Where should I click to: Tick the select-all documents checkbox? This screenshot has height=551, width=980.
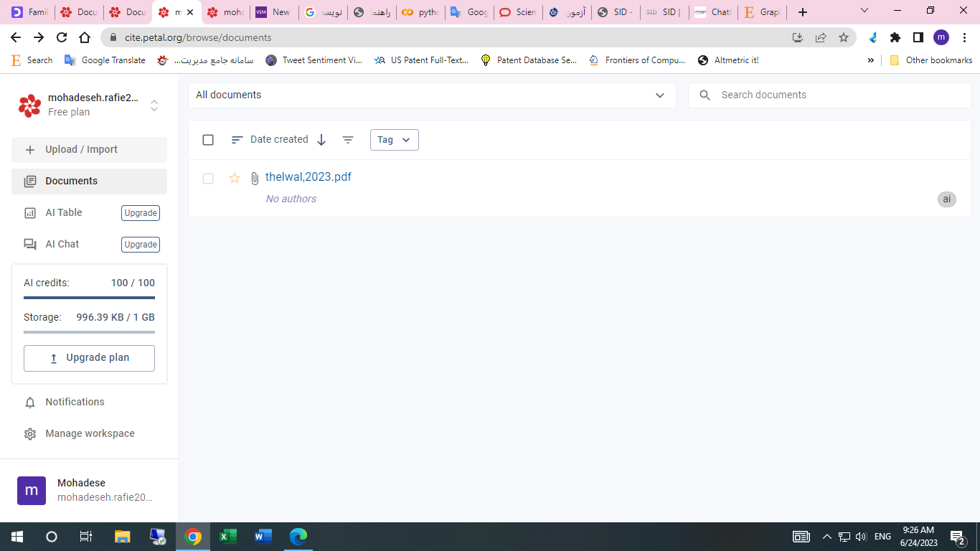point(208,140)
